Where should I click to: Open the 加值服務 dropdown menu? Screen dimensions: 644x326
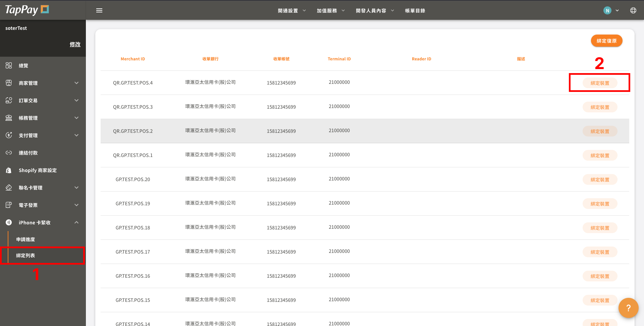(x=331, y=11)
